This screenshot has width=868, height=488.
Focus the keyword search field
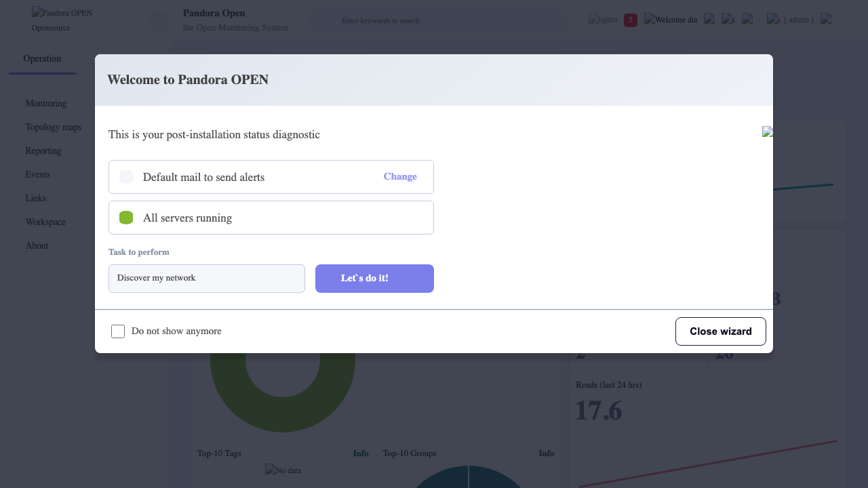pyautogui.click(x=439, y=20)
